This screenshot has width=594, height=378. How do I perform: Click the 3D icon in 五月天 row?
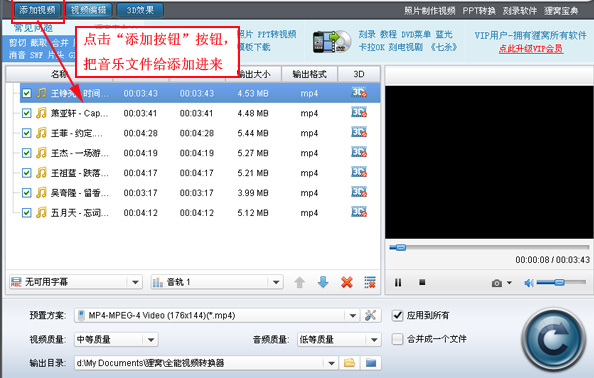click(x=359, y=212)
